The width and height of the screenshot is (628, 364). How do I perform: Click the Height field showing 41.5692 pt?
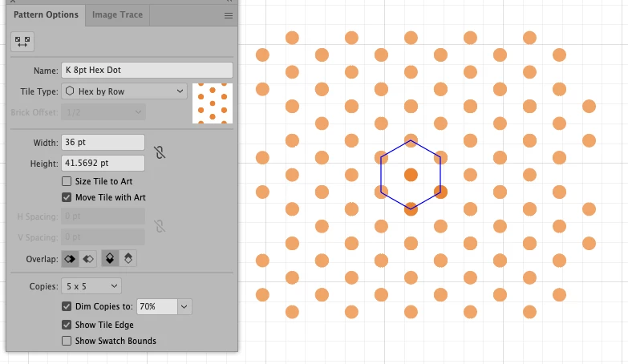pos(103,163)
